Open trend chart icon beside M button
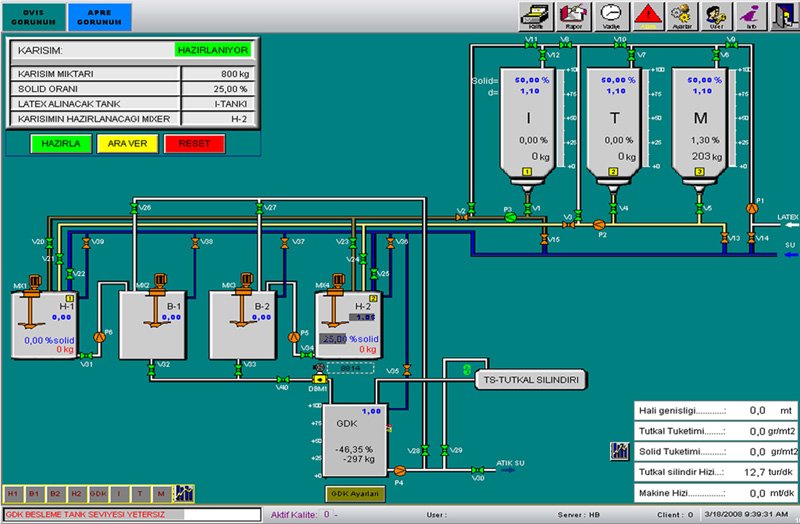This screenshot has width=800, height=524. click(x=183, y=493)
